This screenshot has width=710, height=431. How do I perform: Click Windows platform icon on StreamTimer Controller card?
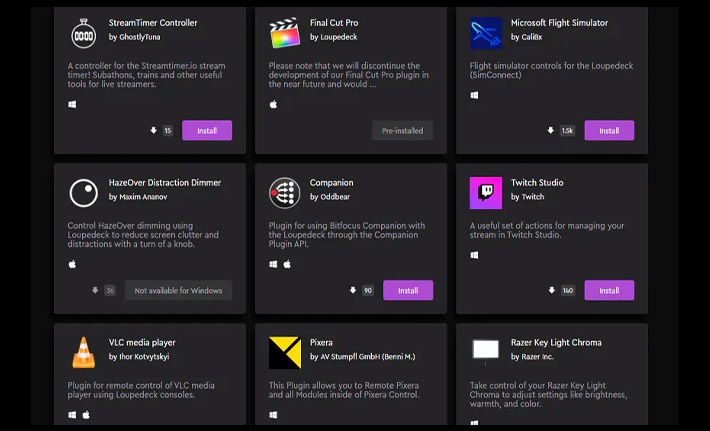pos(72,105)
